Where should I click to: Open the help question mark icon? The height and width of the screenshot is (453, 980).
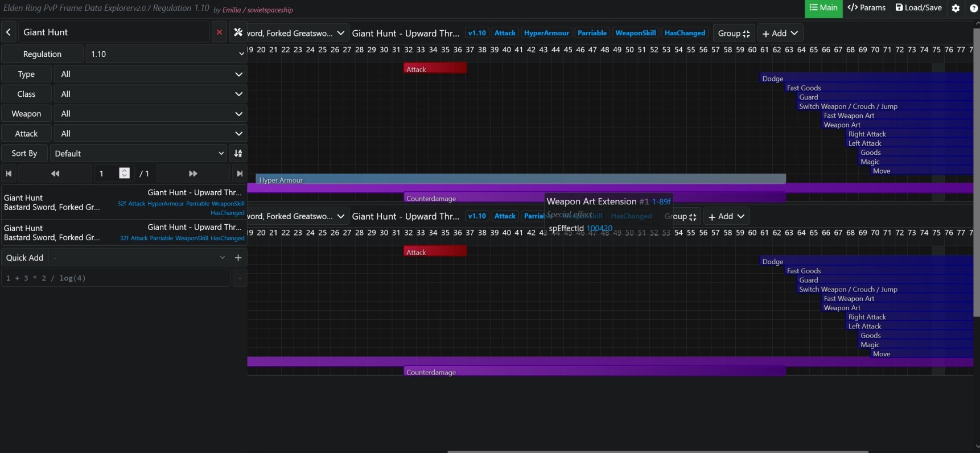tap(973, 8)
